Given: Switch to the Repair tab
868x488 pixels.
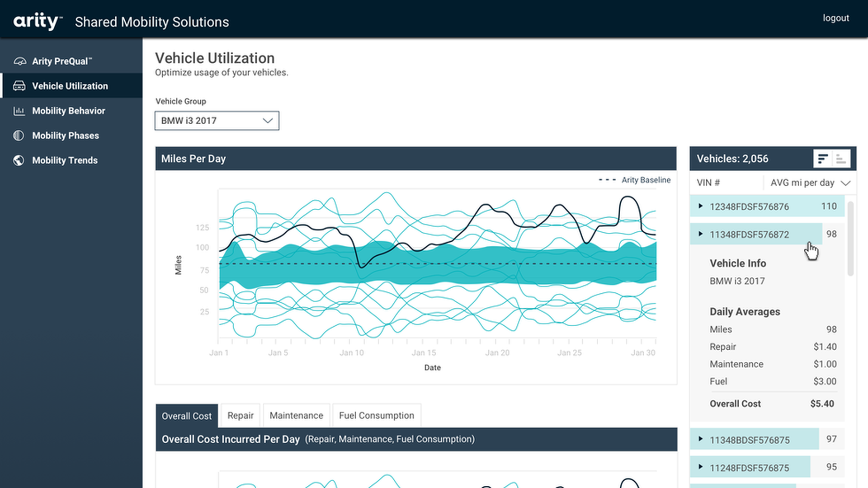Looking at the screenshot, I should pyautogui.click(x=240, y=415).
